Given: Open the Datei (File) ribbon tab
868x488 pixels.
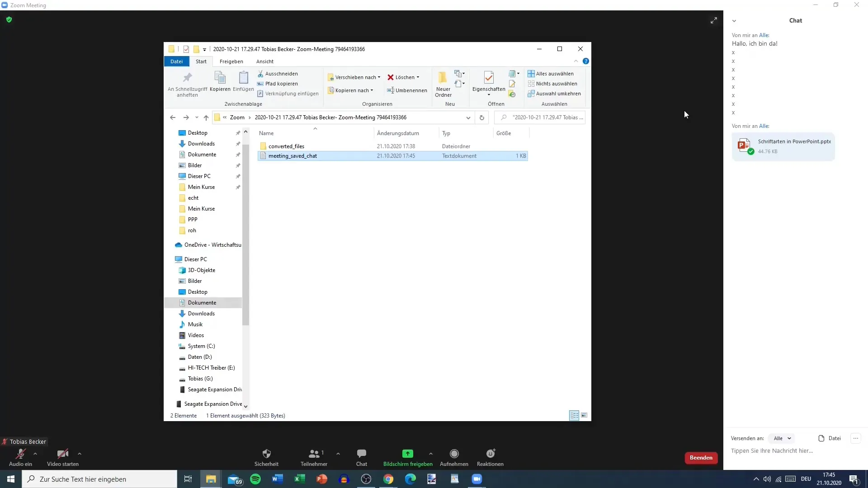Looking at the screenshot, I should 176,61.
